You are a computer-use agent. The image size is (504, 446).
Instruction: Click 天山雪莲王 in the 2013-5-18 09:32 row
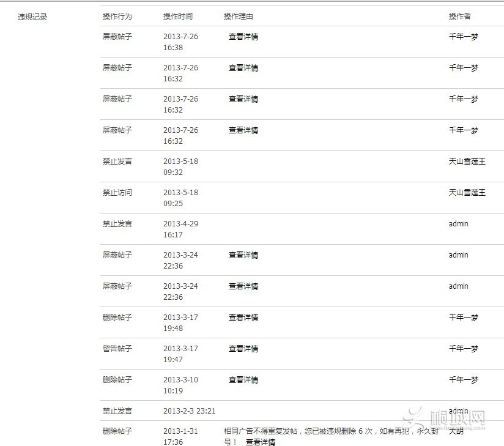(467, 162)
